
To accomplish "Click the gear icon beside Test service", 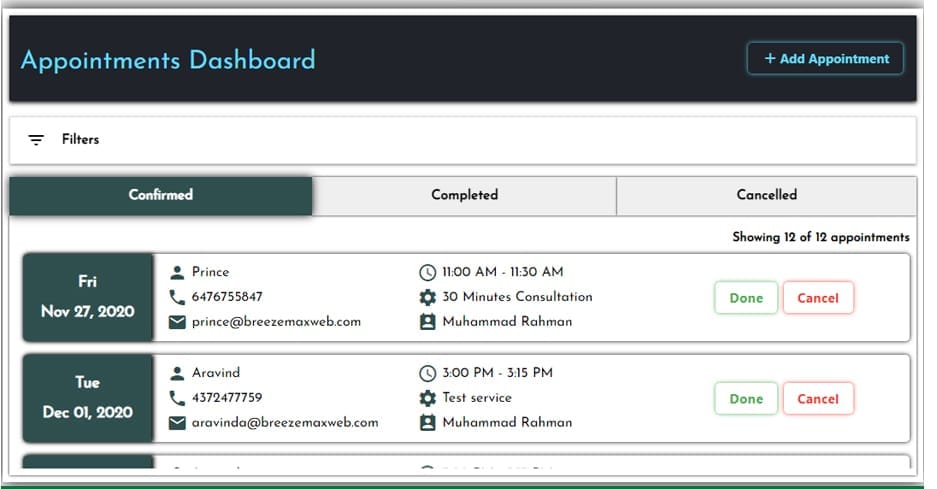I will click(x=427, y=398).
